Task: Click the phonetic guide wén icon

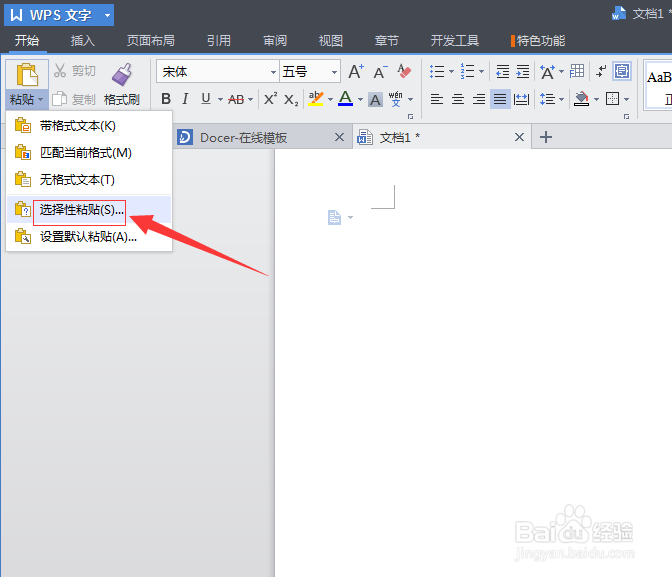Action: pos(396,99)
